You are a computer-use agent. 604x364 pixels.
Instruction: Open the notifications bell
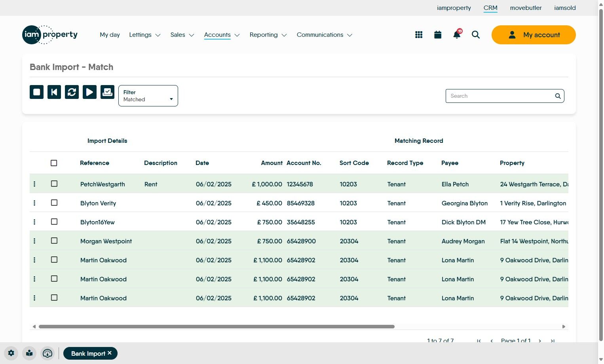click(457, 35)
